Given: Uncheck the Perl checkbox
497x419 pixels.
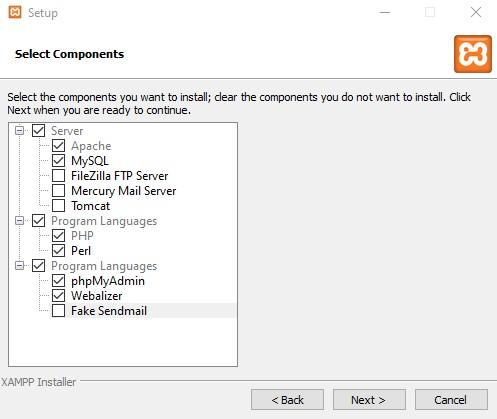Looking at the screenshot, I should tap(58, 251).
